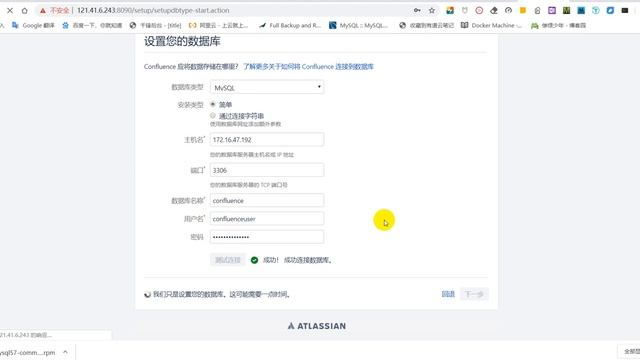
Task: Open the last bookmark on the bar
Action: [x=558, y=25]
